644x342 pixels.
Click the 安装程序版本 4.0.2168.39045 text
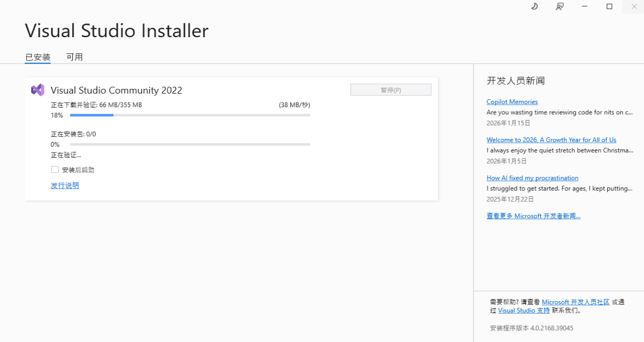point(531,328)
